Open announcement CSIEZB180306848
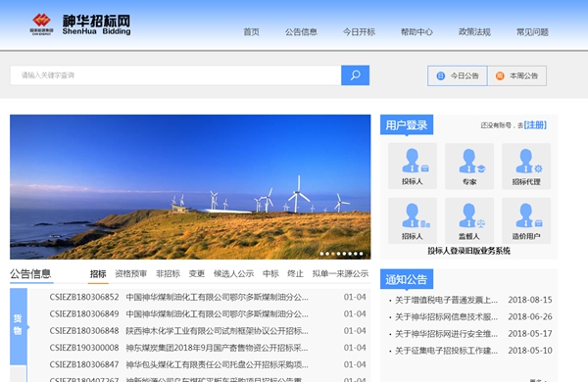 (x=208, y=331)
